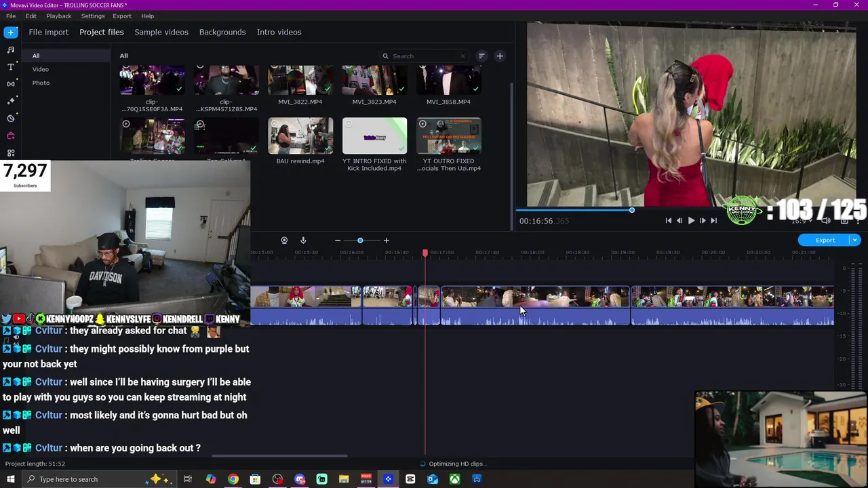This screenshot has width=868, height=488.
Task: Click the record video webcam icon
Action: (284, 241)
